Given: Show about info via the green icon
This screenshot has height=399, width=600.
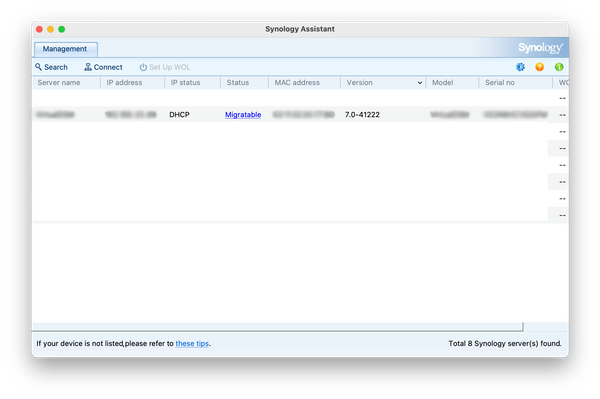Looking at the screenshot, I should (x=559, y=67).
